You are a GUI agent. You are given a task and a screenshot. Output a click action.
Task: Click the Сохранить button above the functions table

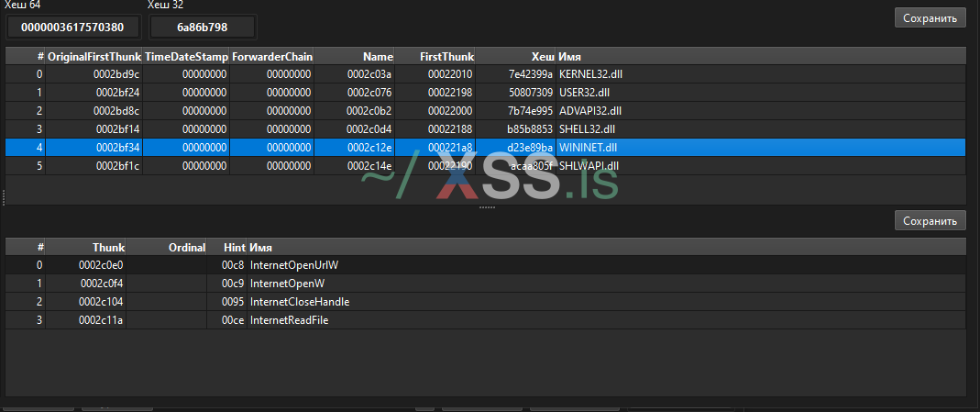point(930,221)
